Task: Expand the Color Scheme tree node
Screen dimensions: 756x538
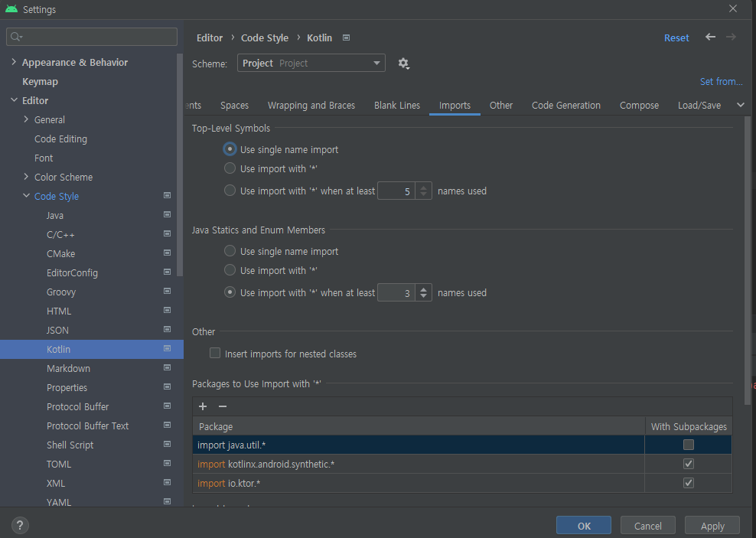Action: 26,177
